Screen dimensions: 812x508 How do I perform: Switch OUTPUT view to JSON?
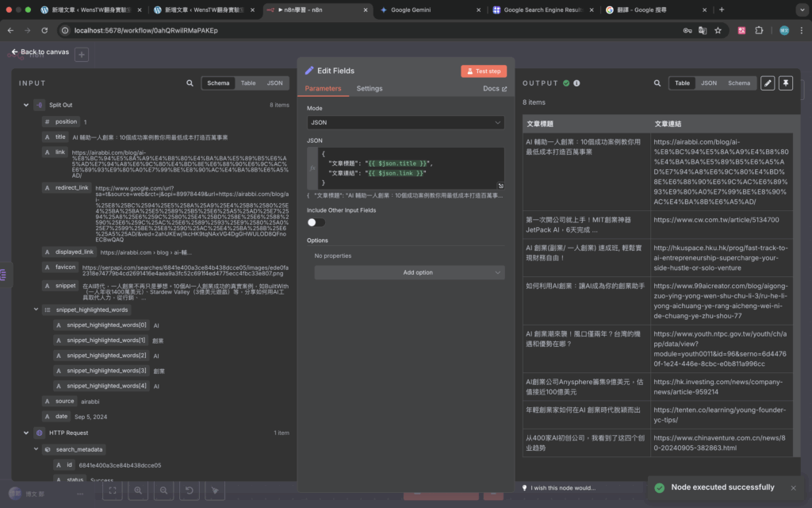tap(708, 83)
